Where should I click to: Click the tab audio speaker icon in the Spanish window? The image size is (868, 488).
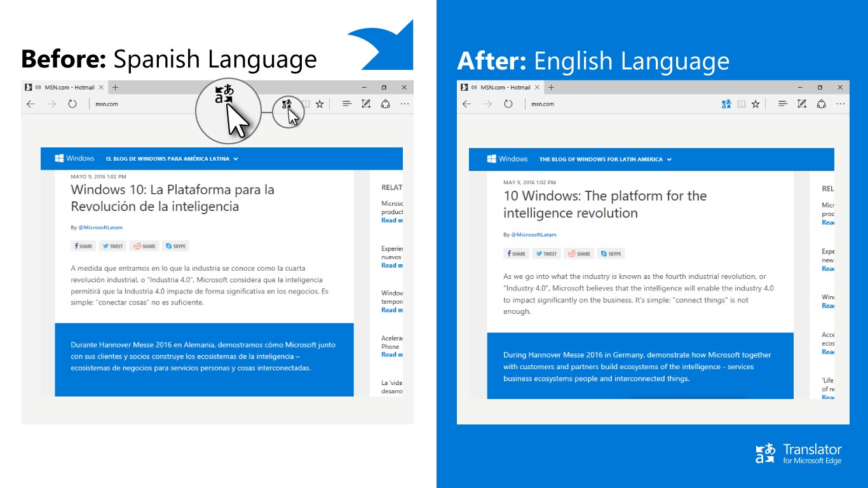point(38,87)
